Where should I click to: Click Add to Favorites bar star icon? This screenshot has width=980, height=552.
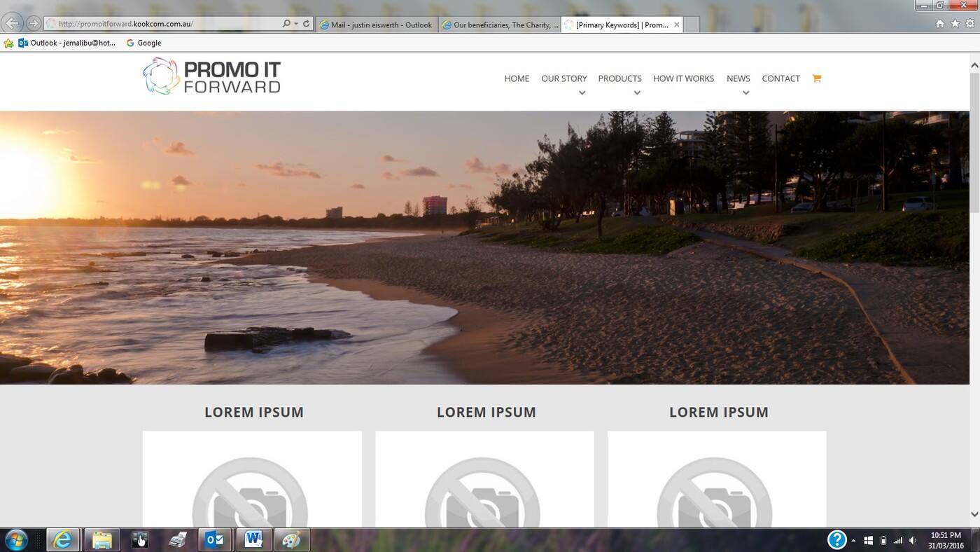8,43
